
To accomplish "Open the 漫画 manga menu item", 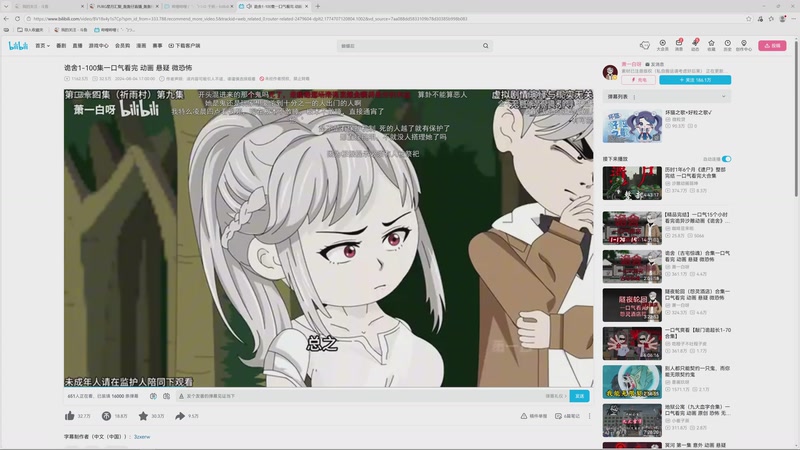I will pyautogui.click(x=141, y=46).
